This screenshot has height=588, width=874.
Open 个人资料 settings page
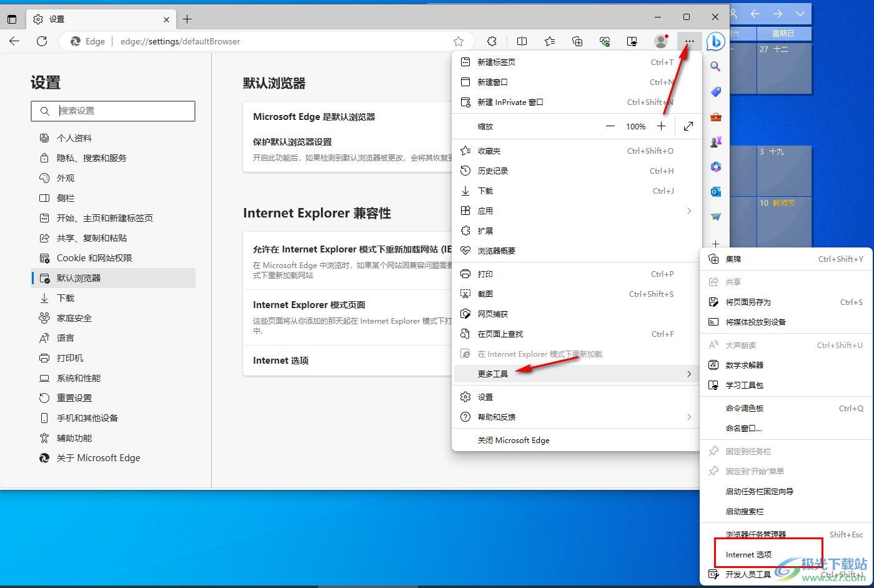click(x=113, y=138)
